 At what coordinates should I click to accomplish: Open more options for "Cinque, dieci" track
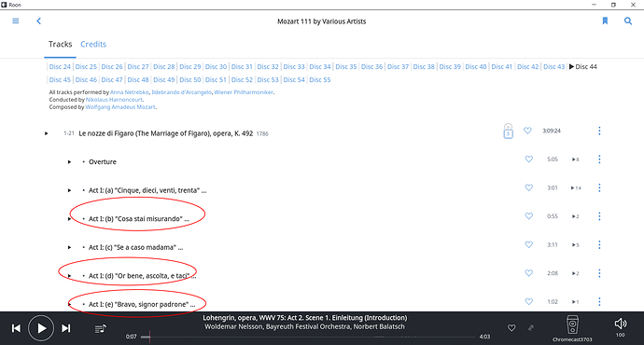599,187
